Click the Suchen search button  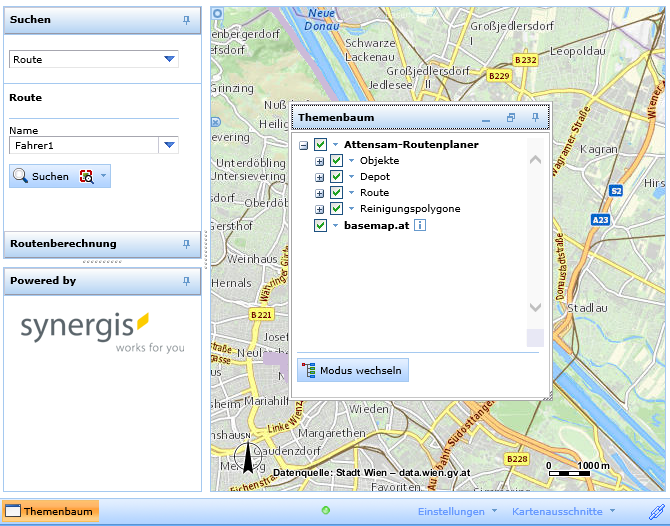pos(42,177)
